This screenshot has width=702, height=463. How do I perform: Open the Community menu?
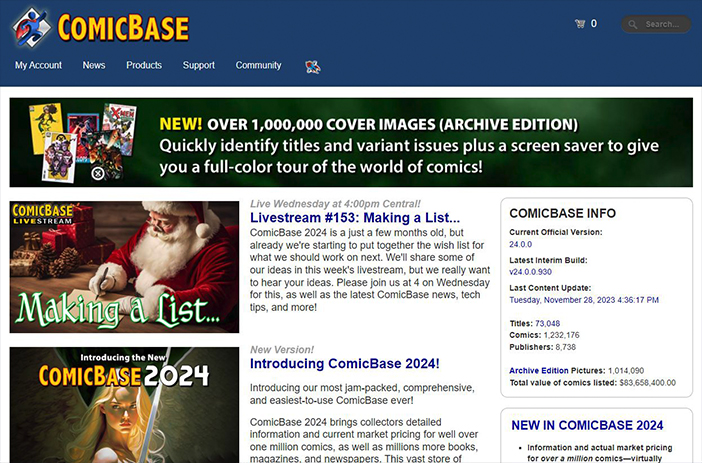(258, 65)
